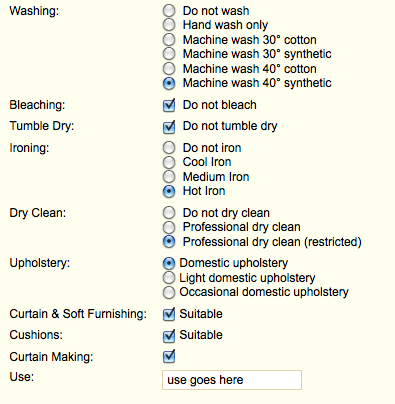Select Machine wash 40° synthetic option
Image resolution: width=395 pixels, height=404 pixels.
(x=169, y=83)
